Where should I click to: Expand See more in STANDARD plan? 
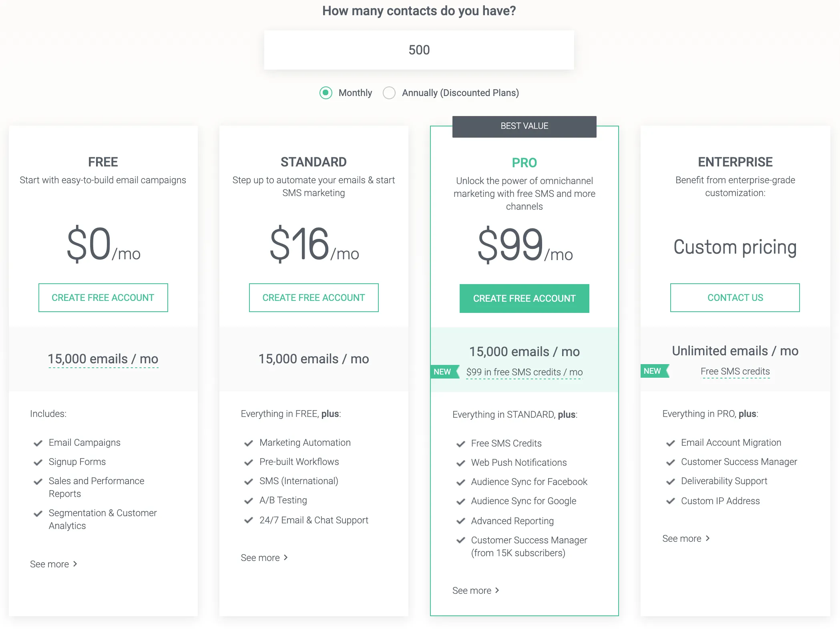264,558
